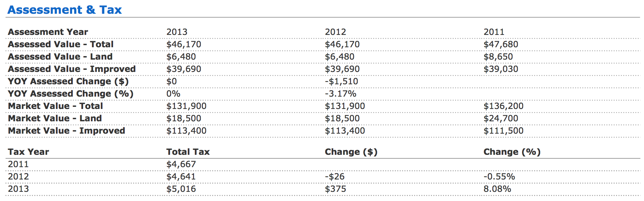Click the $24,700 market land value
The width and height of the screenshot is (644, 201).
[501, 118]
